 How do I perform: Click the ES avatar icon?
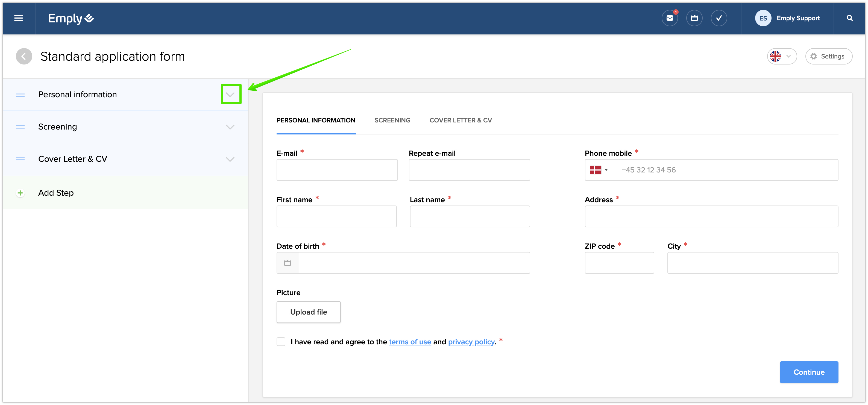(763, 18)
